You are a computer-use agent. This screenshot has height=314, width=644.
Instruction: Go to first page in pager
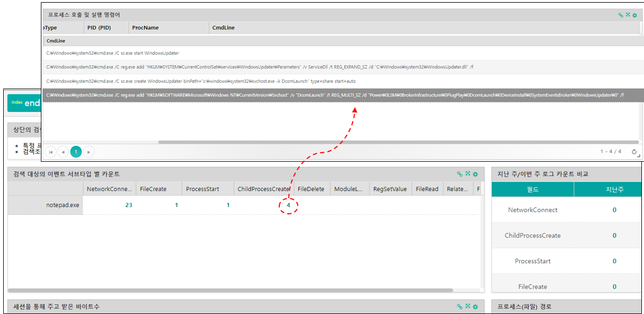click(x=51, y=152)
